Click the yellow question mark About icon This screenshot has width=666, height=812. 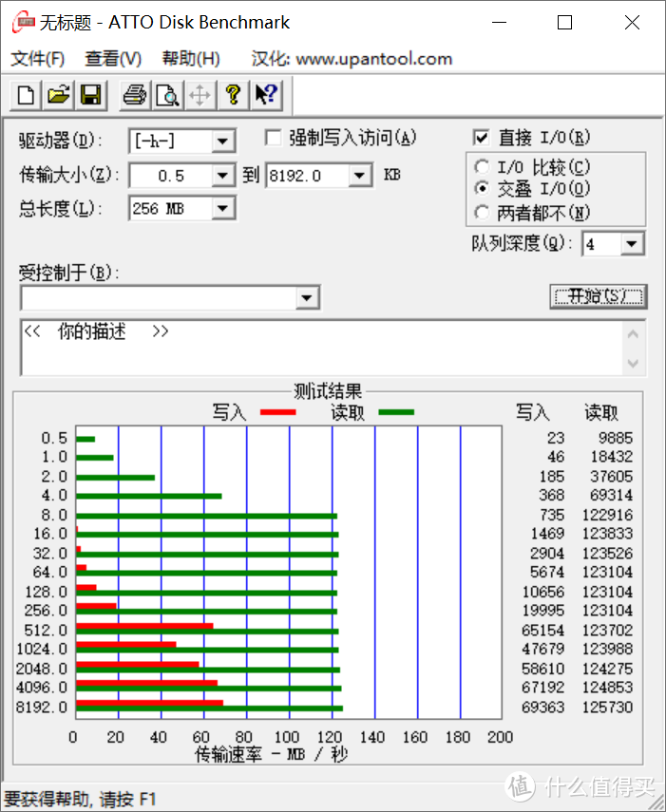click(x=233, y=95)
